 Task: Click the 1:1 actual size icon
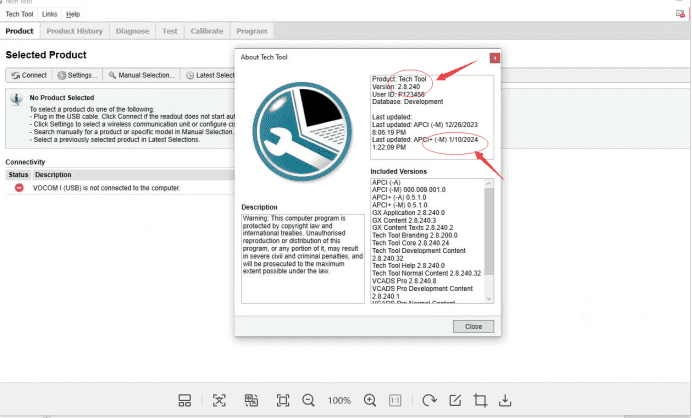click(x=395, y=400)
